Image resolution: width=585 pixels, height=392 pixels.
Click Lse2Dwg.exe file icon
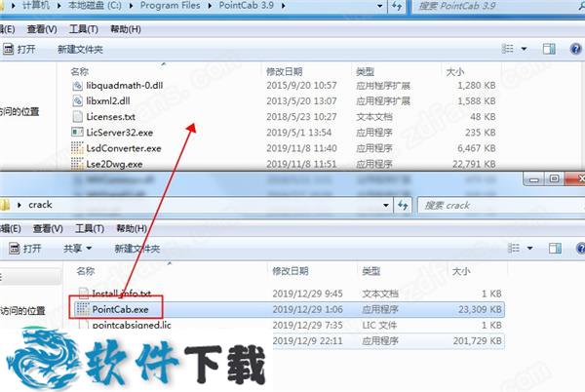(77, 164)
